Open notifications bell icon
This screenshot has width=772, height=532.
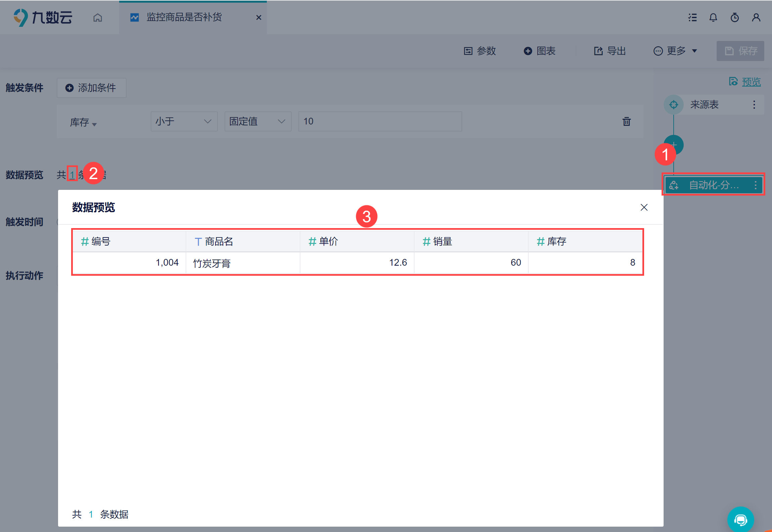[x=713, y=17]
